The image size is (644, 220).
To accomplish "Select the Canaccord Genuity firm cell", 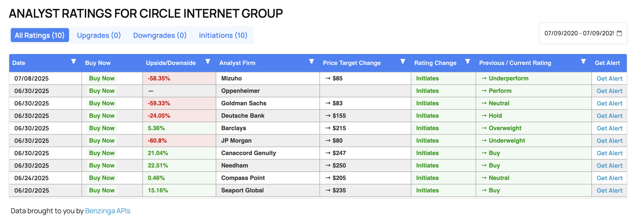I will (x=268, y=153).
